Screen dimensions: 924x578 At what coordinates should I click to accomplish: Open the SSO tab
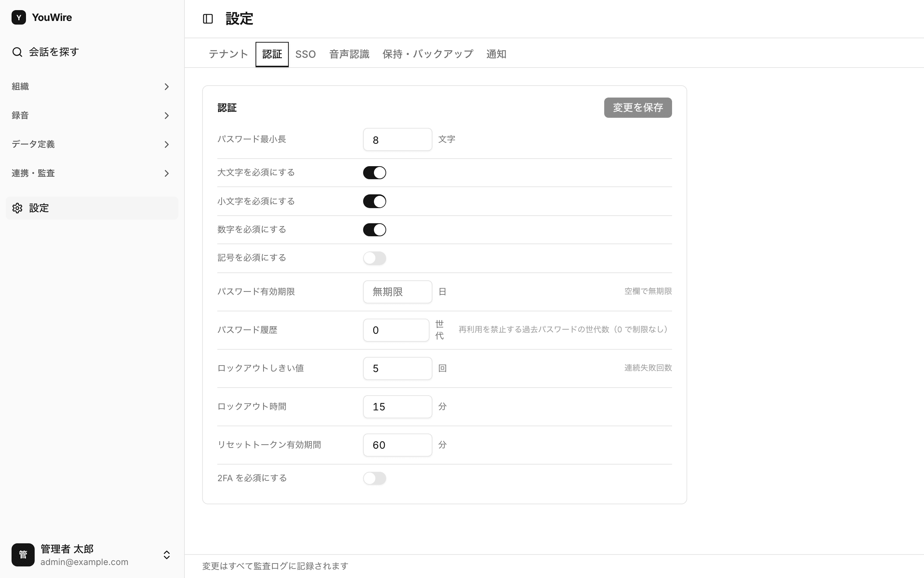click(x=305, y=54)
